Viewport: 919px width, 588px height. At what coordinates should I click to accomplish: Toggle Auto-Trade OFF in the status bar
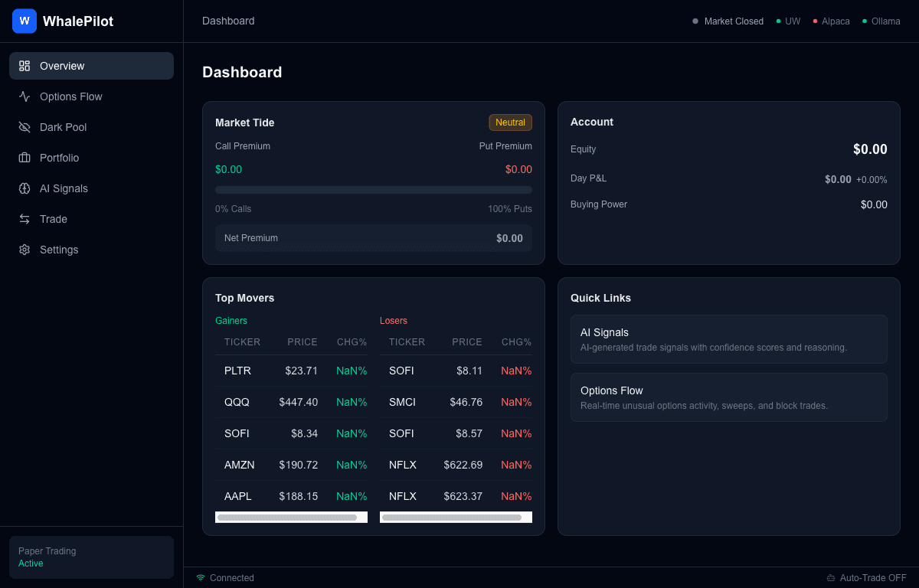pos(866,578)
